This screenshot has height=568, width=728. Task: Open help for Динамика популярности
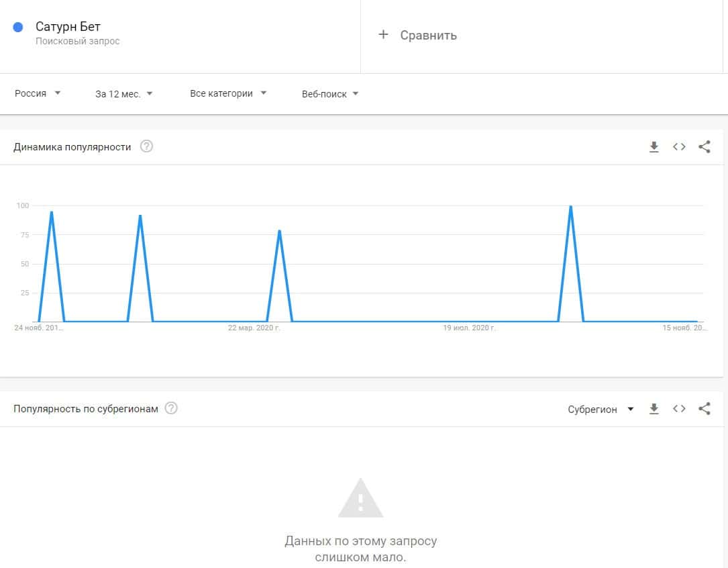pyautogui.click(x=147, y=146)
